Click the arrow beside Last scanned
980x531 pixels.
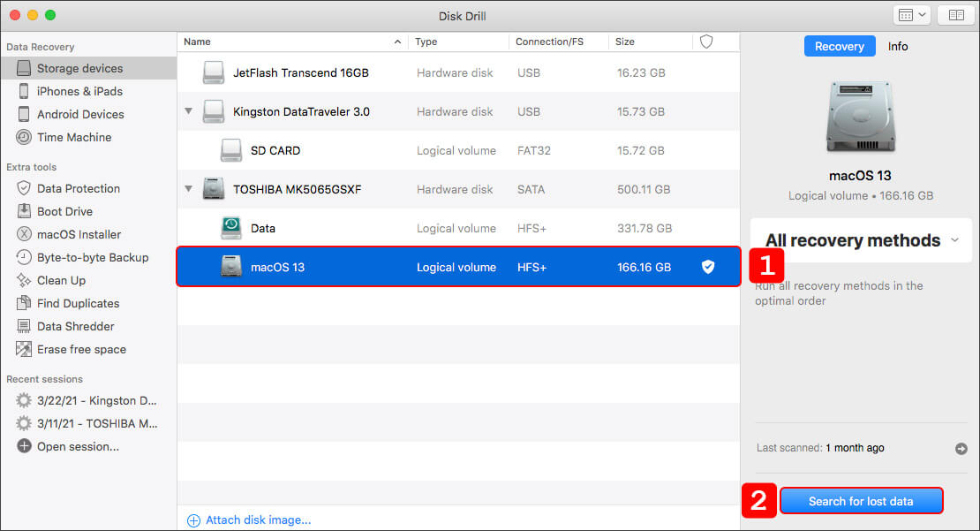pyautogui.click(x=961, y=449)
